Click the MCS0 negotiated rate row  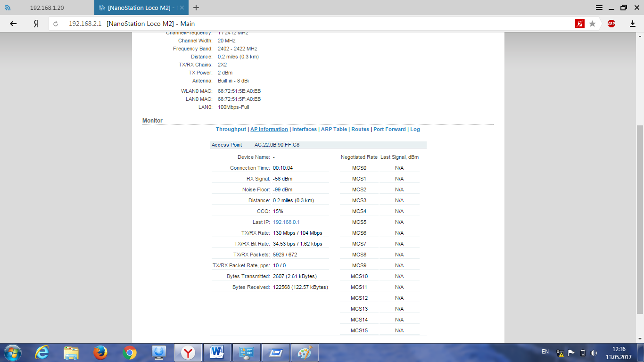pyautogui.click(x=379, y=168)
